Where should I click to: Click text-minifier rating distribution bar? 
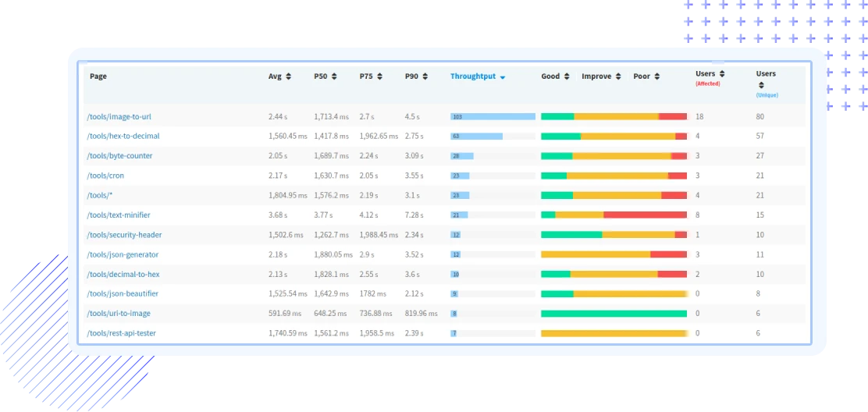pyautogui.click(x=614, y=215)
